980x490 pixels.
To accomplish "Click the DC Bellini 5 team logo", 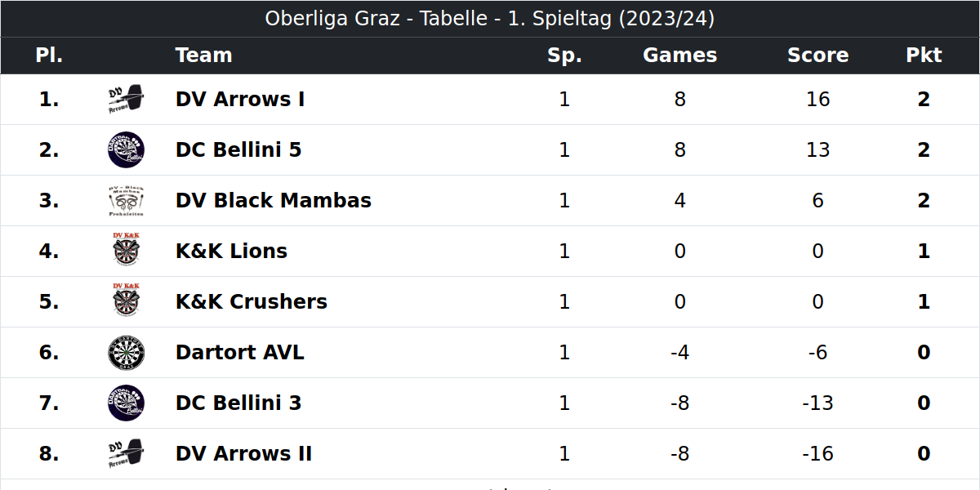I will 127,150.
